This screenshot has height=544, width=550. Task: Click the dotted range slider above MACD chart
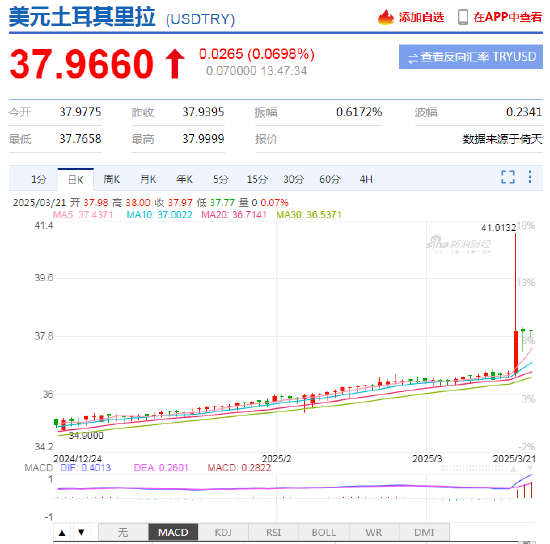click(472, 468)
